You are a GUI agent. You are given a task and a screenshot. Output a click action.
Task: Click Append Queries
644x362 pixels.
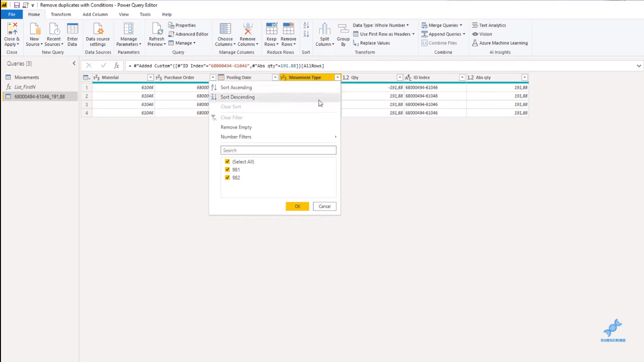pos(444,34)
